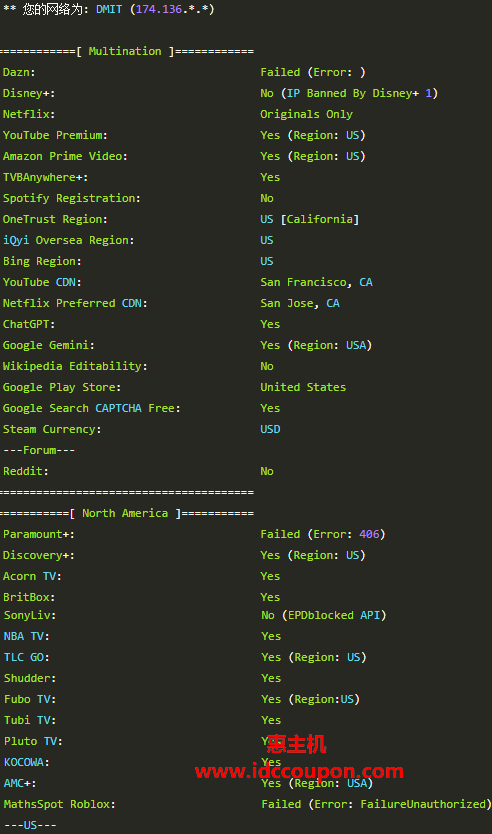Select the Disney+ IP Banned result

click(349, 93)
